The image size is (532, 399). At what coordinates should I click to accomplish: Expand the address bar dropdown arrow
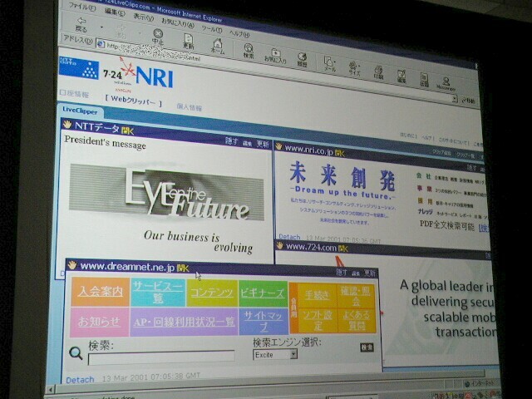(455, 99)
